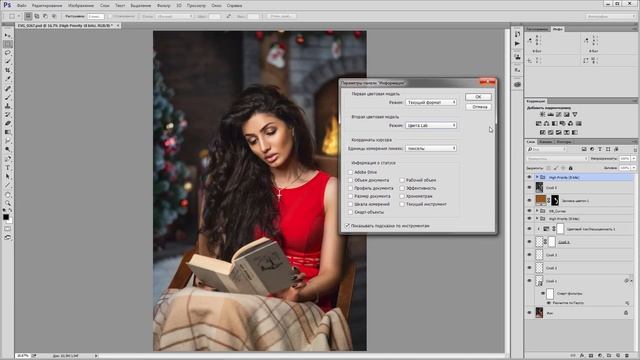
Task: Open the collapsed Actions panel play icon
Action: (x=517, y=43)
